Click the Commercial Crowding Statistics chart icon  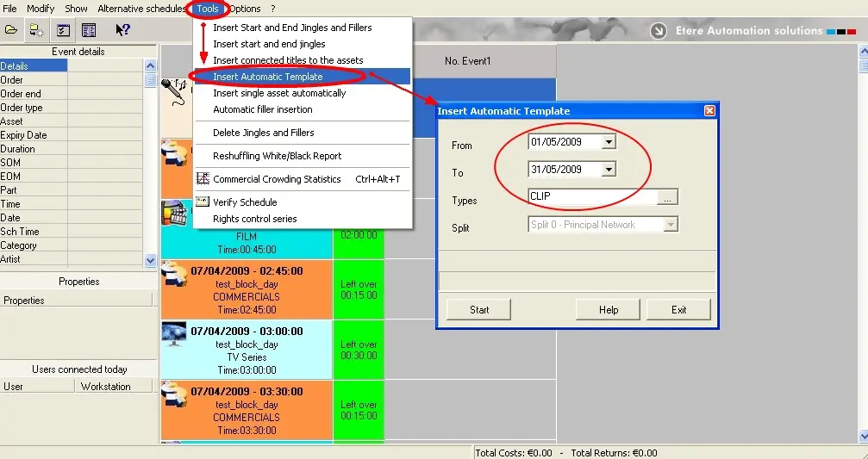203,179
